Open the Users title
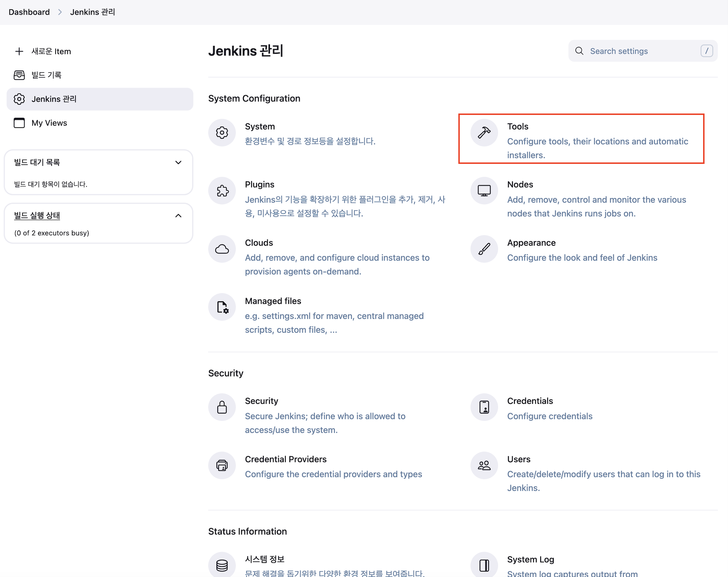Image resolution: width=728 pixels, height=577 pixels. point(519,459)
